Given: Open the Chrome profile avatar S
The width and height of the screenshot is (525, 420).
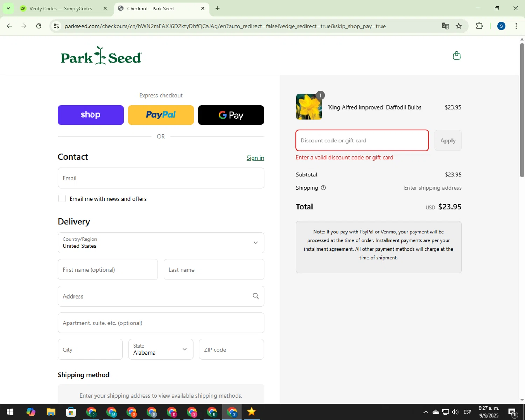Looking at the screenshot, I should click(501, 26).
